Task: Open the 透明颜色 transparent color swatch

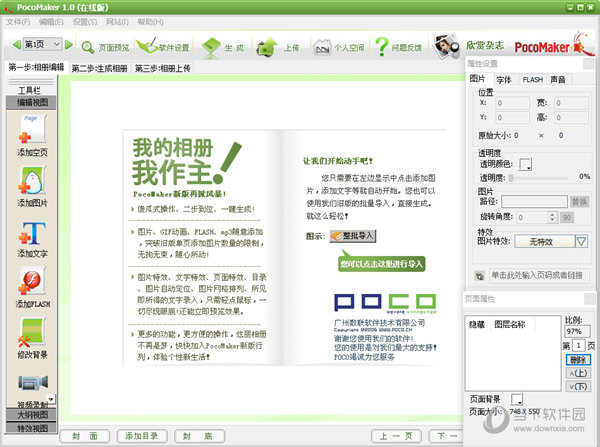Action: click(525, 164)
